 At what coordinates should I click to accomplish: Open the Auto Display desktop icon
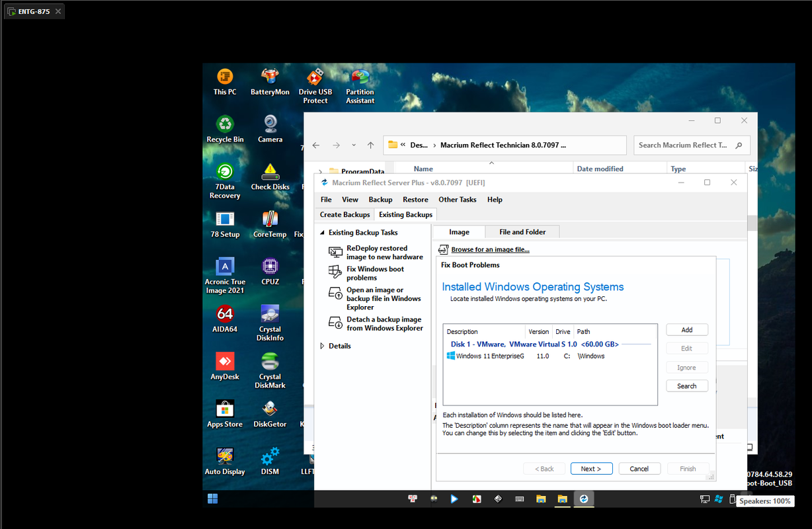pos(225,462)
